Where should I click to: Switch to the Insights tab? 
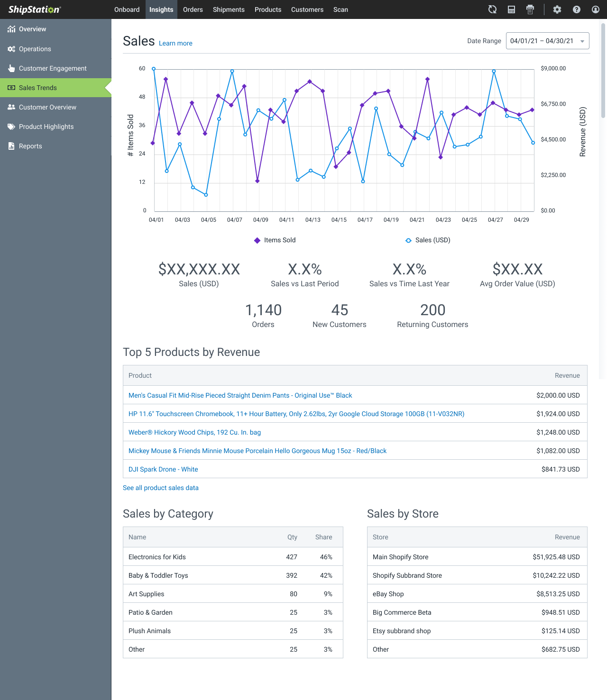coord(161,9)
